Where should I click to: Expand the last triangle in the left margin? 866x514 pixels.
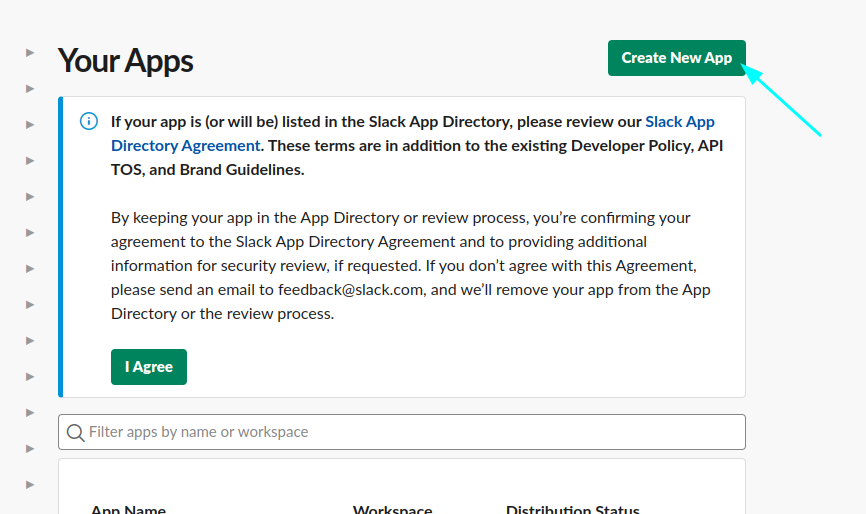pyautogui.click(x=30, y=484)
